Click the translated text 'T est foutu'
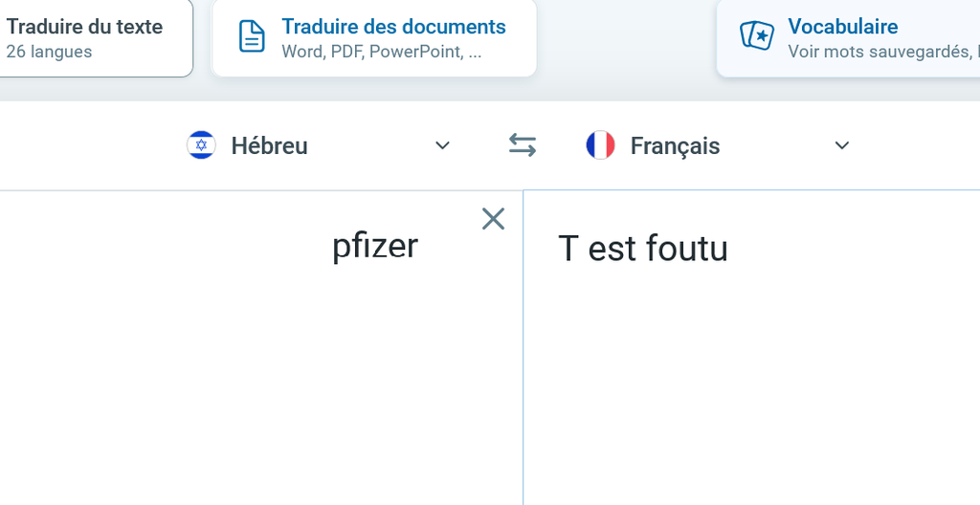This screenshot has height=505, width=980. tap(643, 249)
